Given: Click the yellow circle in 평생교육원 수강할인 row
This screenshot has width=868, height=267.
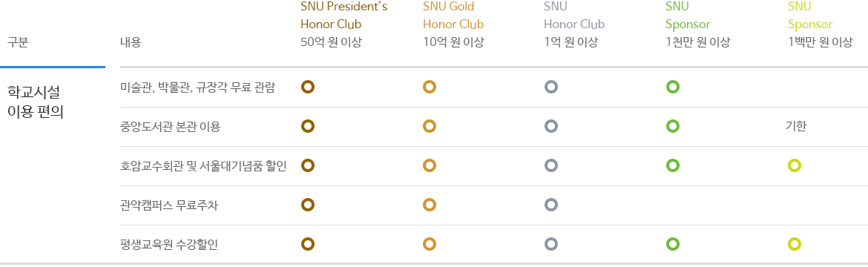Looking at the screenshot, I should [x=795, y=244].
